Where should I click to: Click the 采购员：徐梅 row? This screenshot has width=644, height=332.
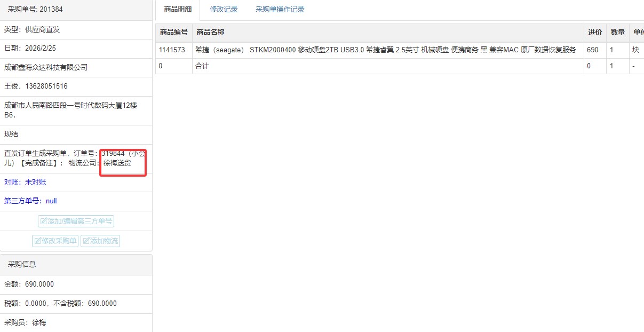pos(25,323)
